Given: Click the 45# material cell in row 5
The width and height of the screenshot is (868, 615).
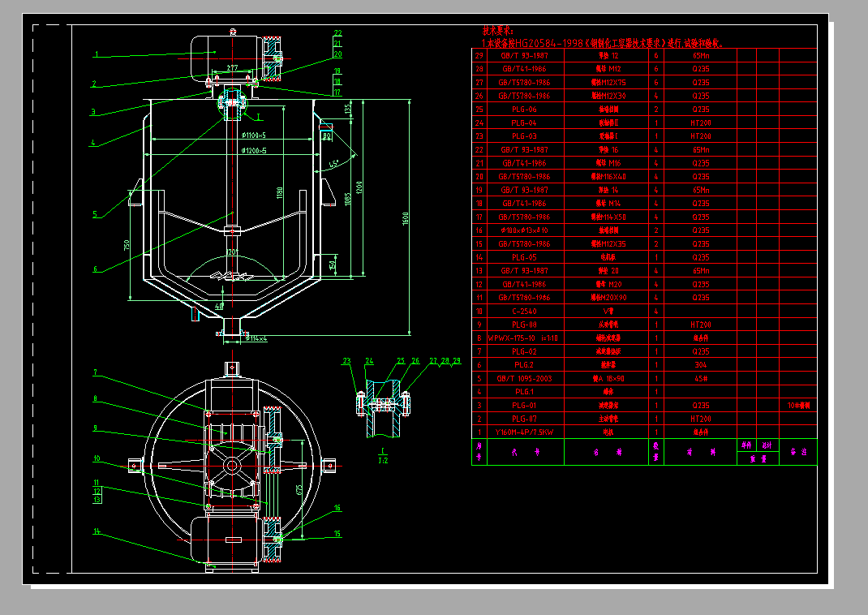Looking at the screenshot, I should click(x=701, y=379).
